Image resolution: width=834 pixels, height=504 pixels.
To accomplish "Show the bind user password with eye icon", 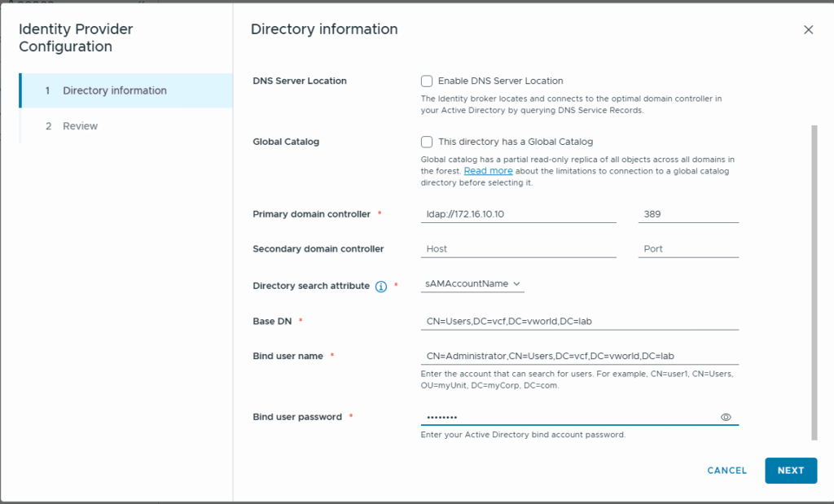I will coord(726,417).
